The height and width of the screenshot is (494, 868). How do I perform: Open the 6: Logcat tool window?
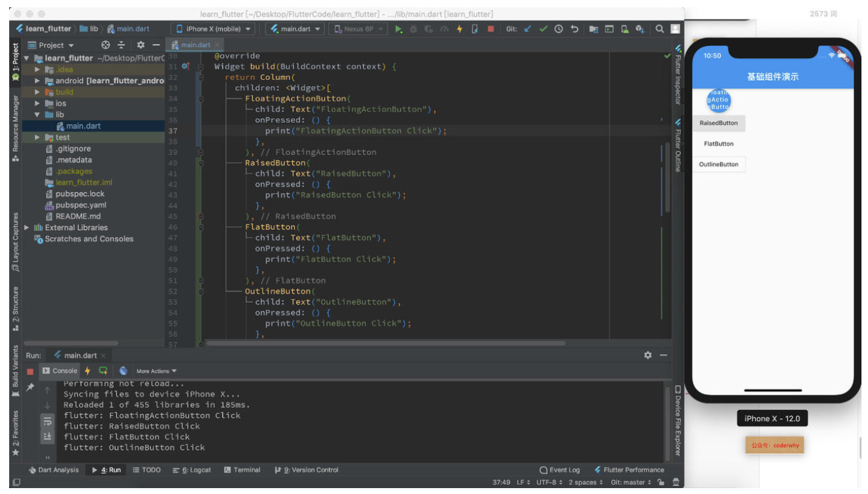tap(192, 470)
